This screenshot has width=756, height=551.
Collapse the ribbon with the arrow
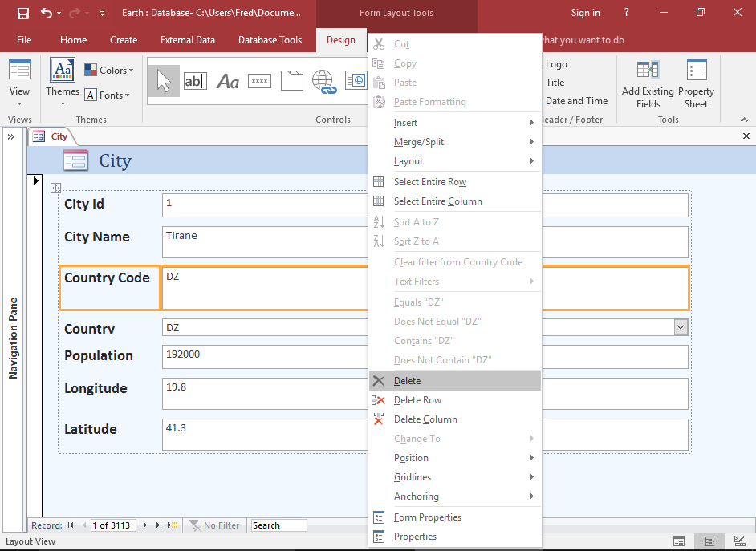point(744,120)
